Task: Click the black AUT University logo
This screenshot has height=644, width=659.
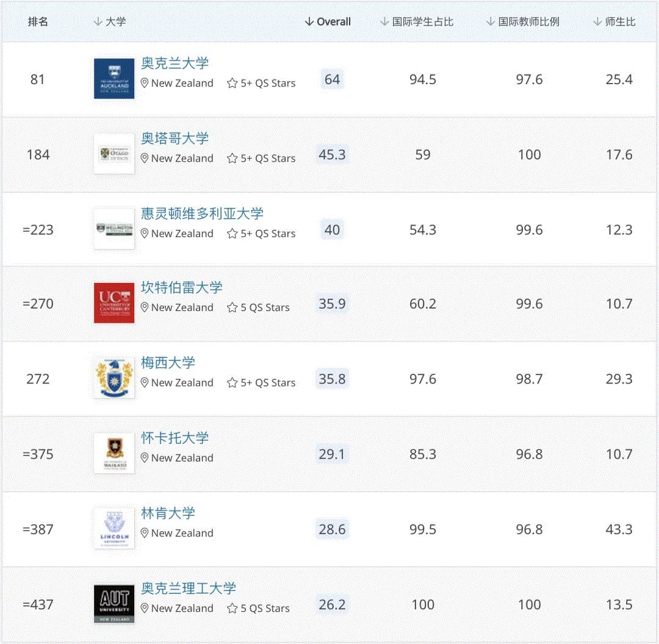Action: click(113, 604)
